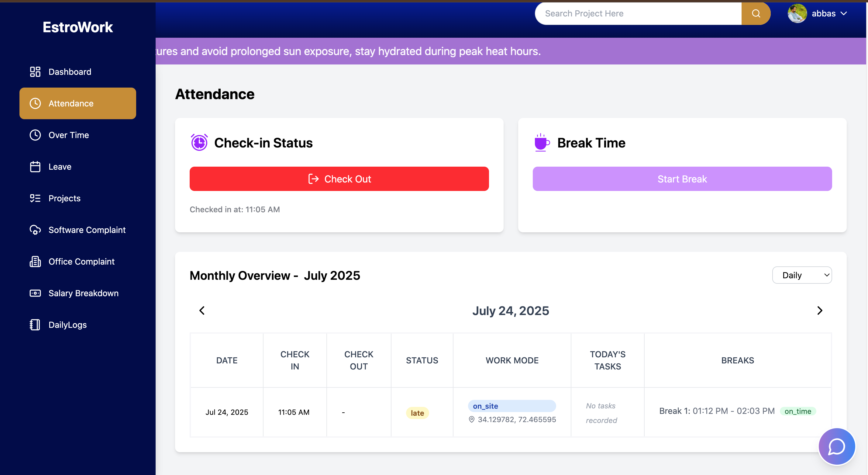868x475 pixels.
Task: Click the EstroWork logo text
Action: point(78,27)
